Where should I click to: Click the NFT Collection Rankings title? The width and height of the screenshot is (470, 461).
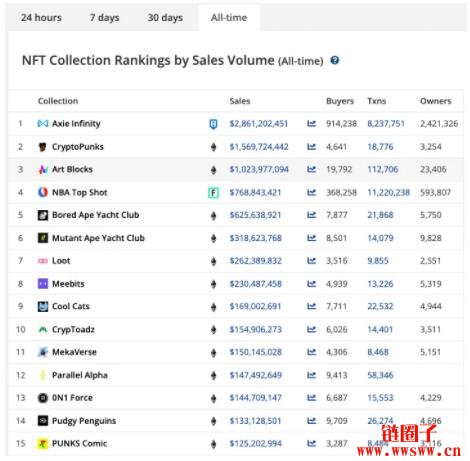pos(173,60)
